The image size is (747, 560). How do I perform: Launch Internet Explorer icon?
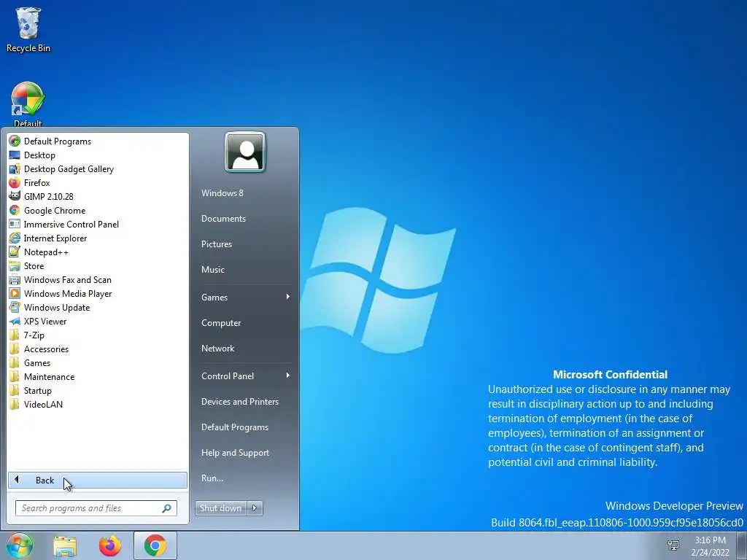[15, 238]
